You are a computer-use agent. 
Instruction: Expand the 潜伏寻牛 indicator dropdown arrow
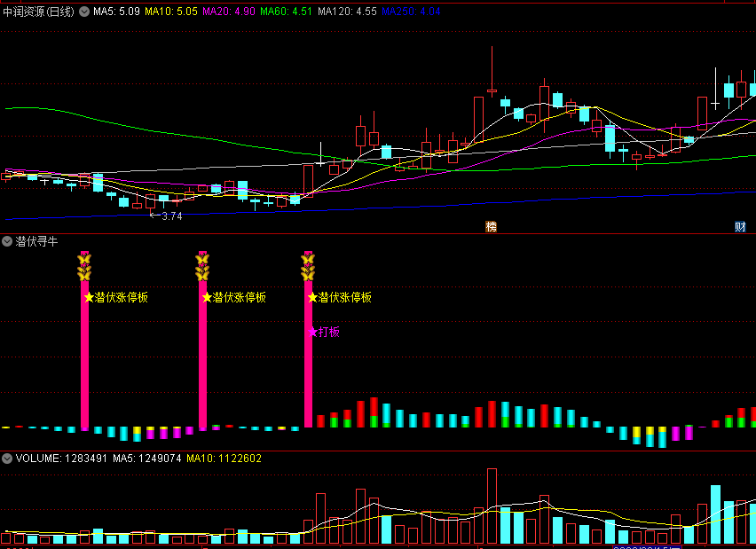[7, 241]
